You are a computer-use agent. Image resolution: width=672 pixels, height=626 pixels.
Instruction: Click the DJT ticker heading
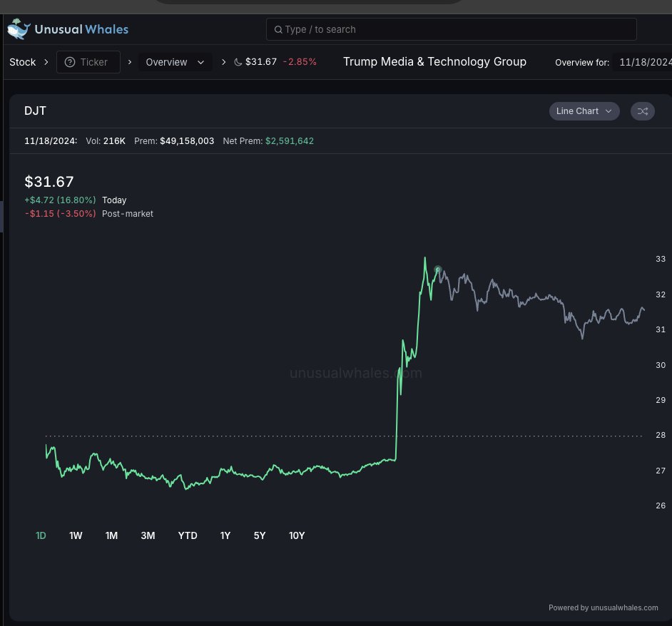tap(35, 111)
